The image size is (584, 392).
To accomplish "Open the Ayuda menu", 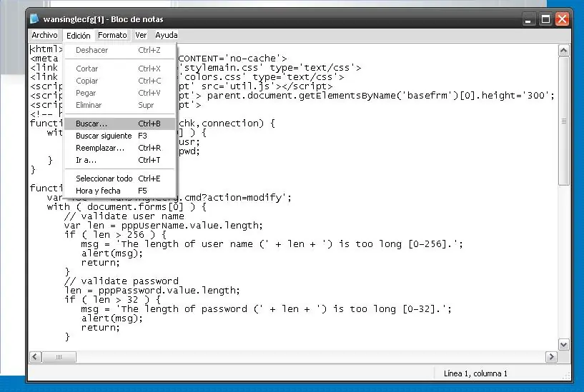I will [x=166, y=35].
